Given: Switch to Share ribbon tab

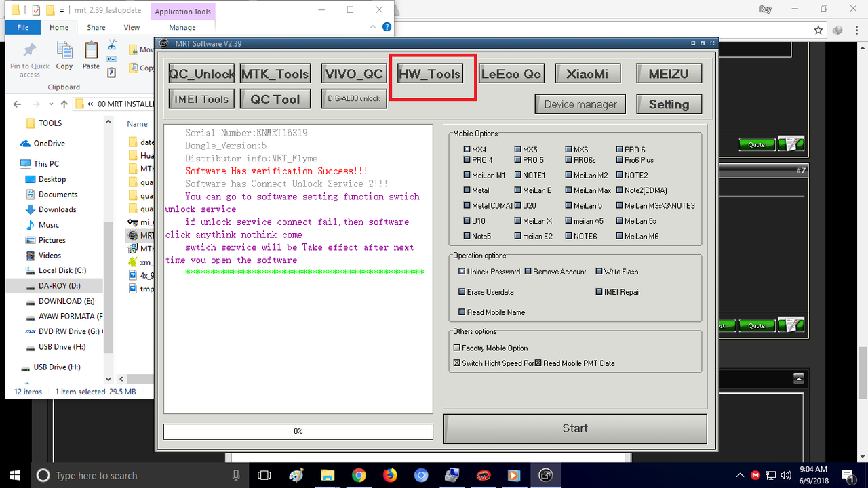Looking at the screenshot, I should coord(96,28).
